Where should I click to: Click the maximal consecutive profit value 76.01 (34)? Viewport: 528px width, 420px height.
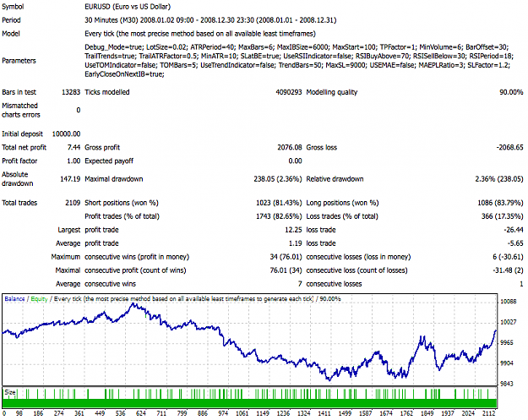pyautogui.click(x=286, y=270)
